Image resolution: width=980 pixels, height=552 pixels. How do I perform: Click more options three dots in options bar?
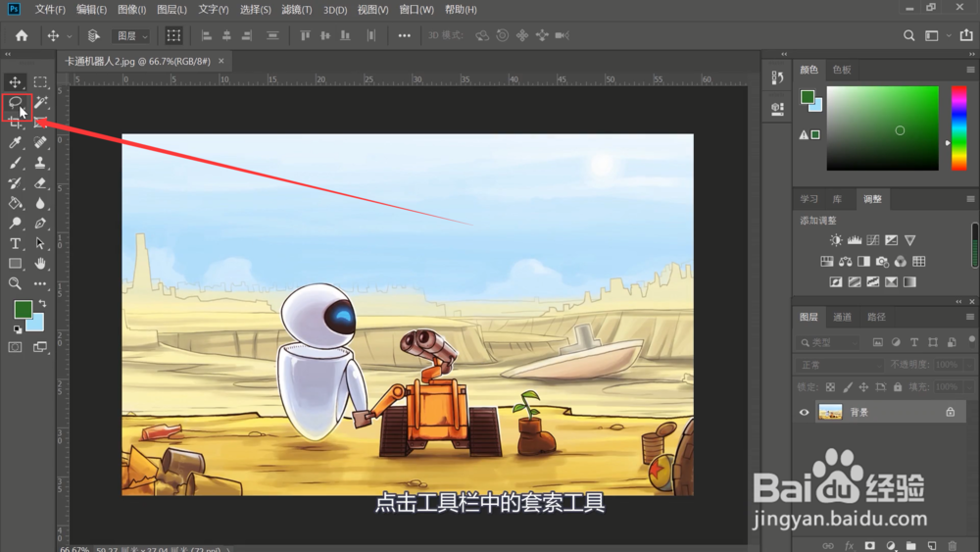pos(405,35)
